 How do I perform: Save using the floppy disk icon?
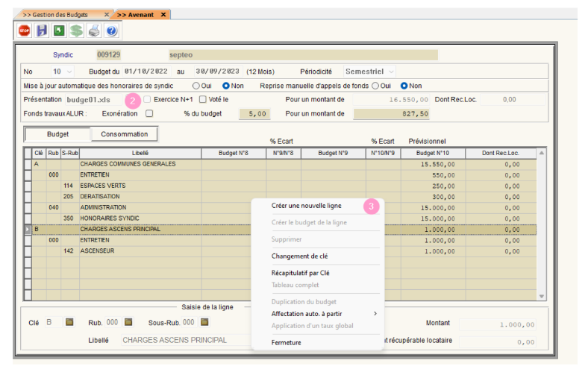coord(42,31)
